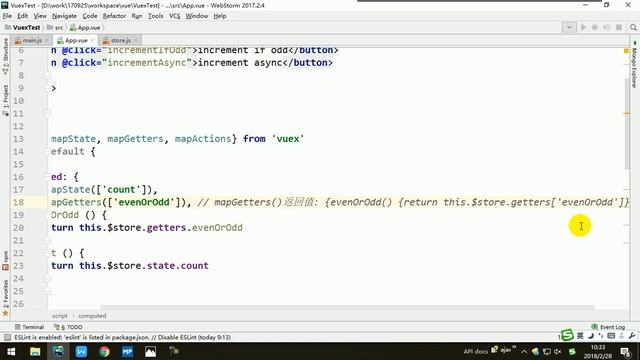The image size is (640, 360).
Task: Click the Debug bug icon
Action: pyautogui.click(x=595, y=27)
